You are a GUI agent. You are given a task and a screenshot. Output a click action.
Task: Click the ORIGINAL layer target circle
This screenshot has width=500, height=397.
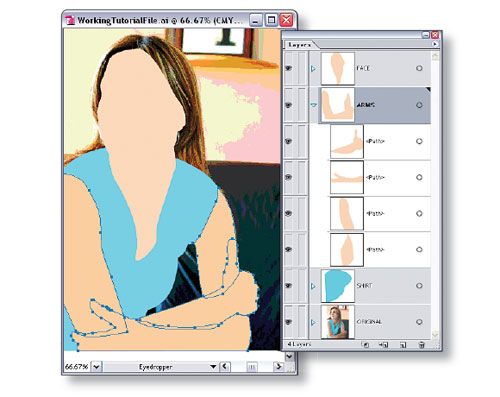pos(419,322)
